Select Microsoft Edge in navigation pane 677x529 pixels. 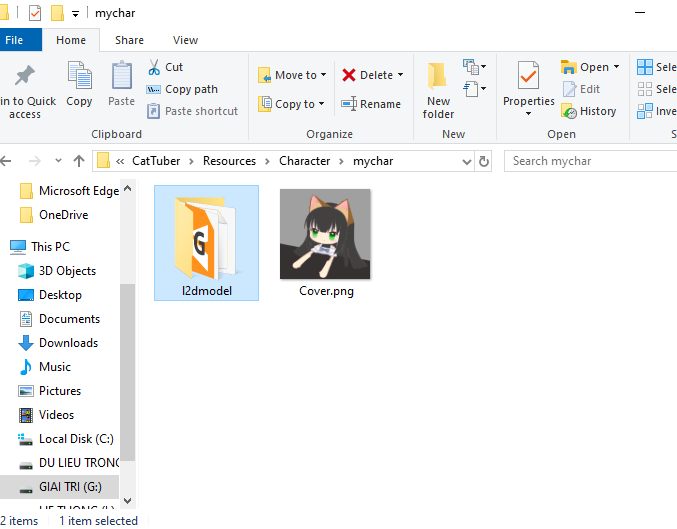click(x=70, y=191)
